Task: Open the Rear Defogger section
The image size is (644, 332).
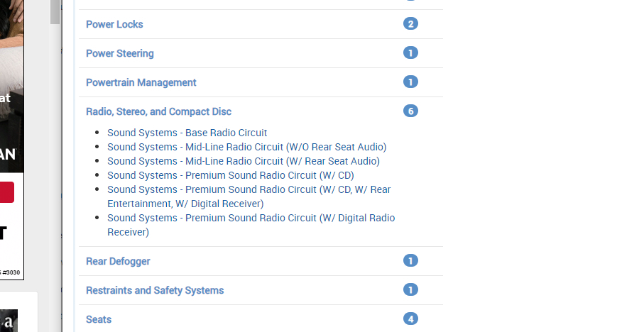Action: (x=118, y=261)
